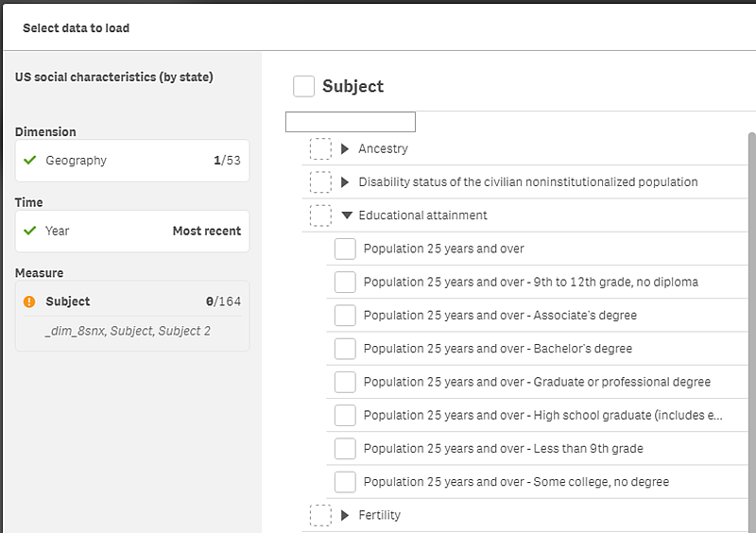Image resolution: width=756 pixels, height=533 pixels.
Task: Expand the Fertility category
Action: [x=345, y=515]
